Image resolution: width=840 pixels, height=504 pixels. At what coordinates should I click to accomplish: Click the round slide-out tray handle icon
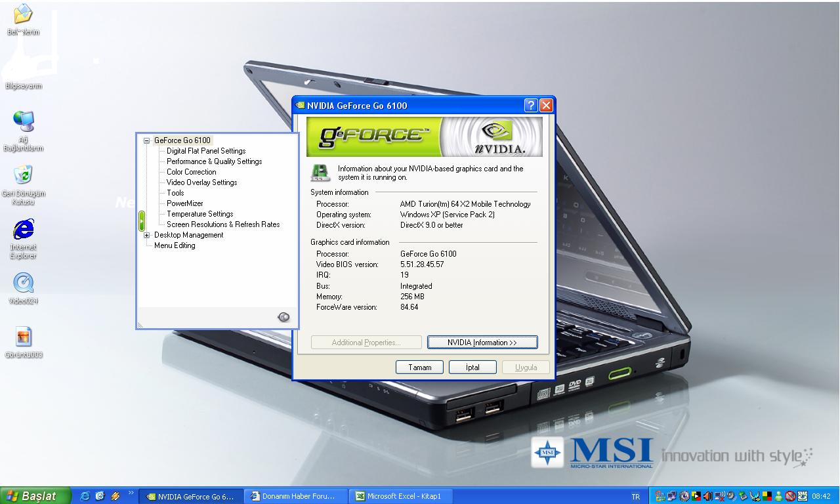point(283,317)
